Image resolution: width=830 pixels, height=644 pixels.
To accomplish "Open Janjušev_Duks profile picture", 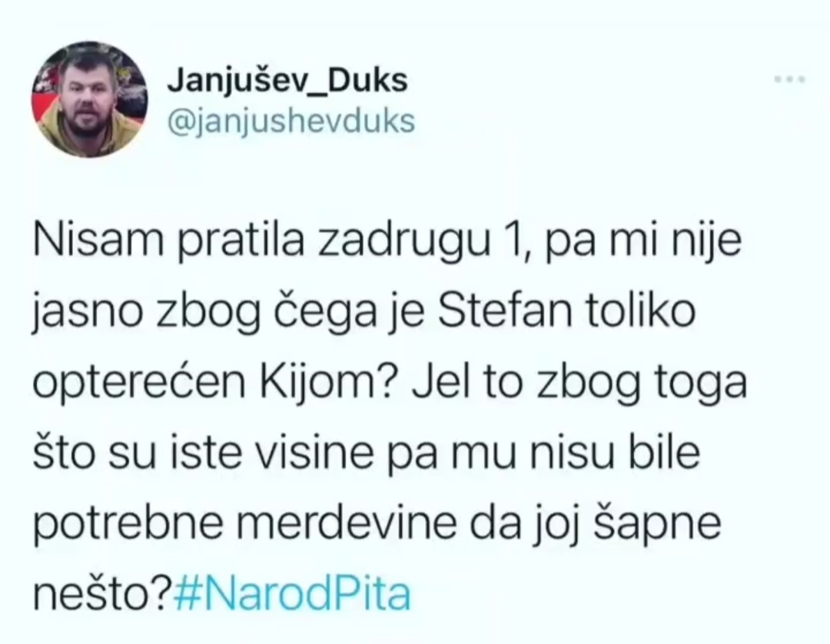I will 89,99.
